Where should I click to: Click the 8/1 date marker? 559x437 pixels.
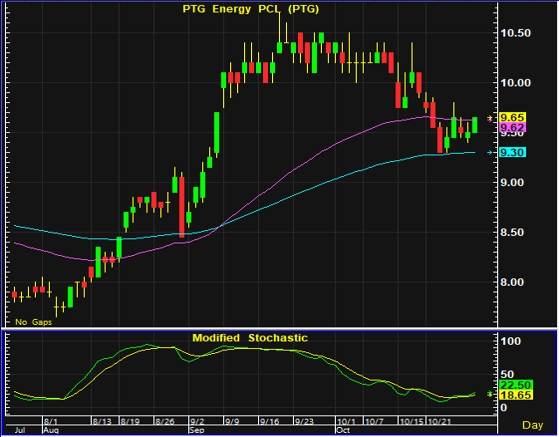(x=51, y=422)
